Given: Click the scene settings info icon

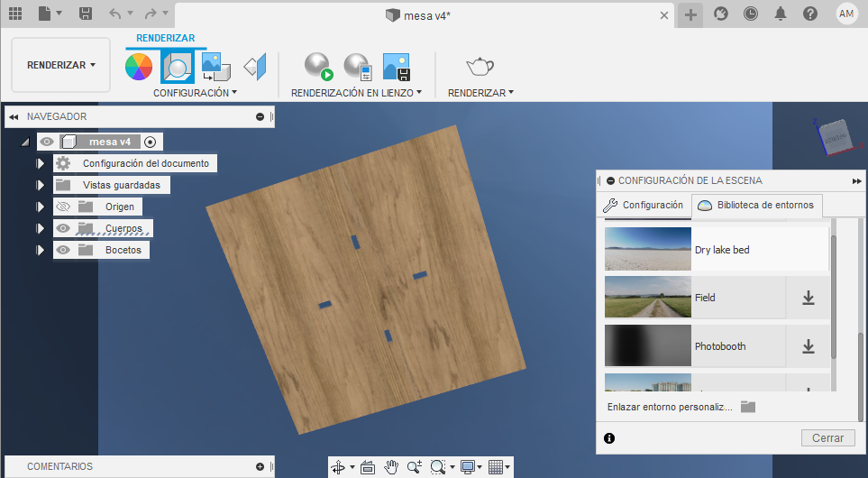Looking at the screenshot, I should [x=609, y=438].
